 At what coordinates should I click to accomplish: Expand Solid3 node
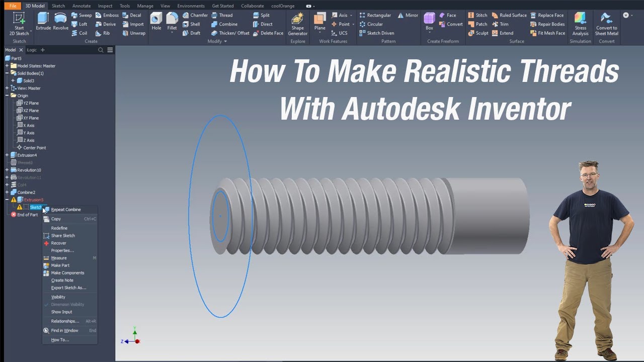(13, 80)
